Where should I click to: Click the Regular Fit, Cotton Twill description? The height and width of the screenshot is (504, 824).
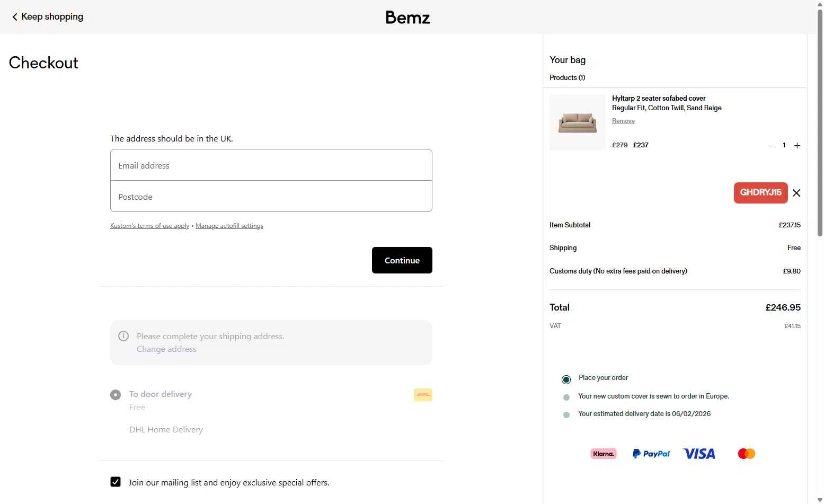click(667, 108)
